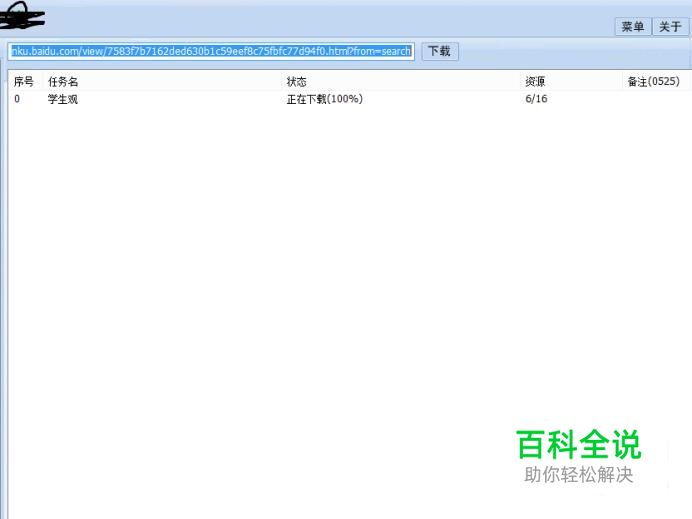Screen dimensions: 692x519
Task: Open the 菜单 menu button
Action: coord(633,26)
